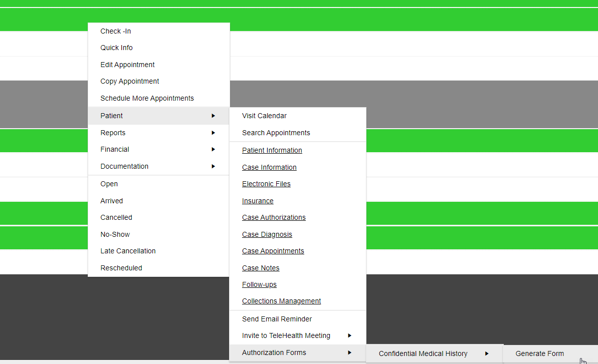
Task: Select "Late Cancellation" status
Action: pos(128,251)
